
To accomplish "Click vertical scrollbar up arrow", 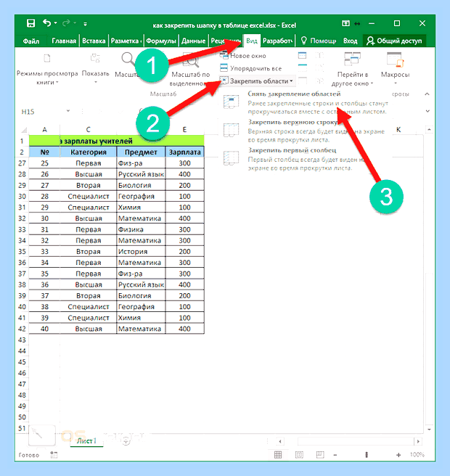I will pyautogui.click(x=429, y=130).
